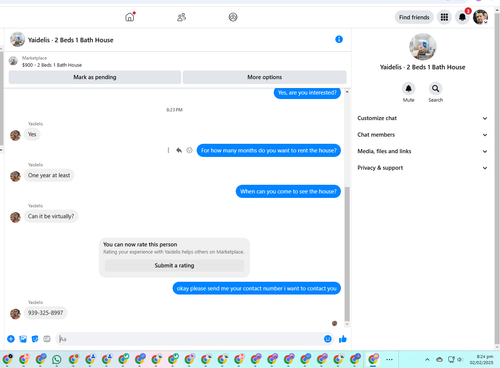500x368 pixels.
Task: Click the chat scrollbar up arrow
Action: 347,92
